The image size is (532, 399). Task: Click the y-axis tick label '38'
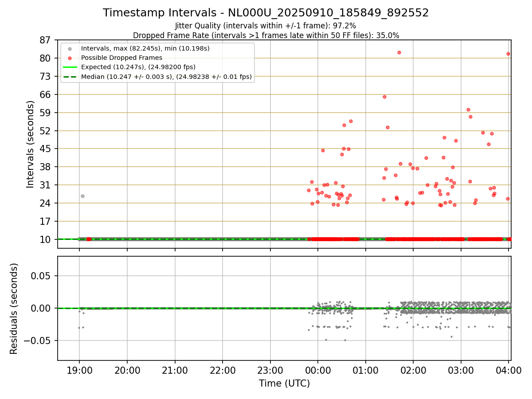[x=46, y=167]
